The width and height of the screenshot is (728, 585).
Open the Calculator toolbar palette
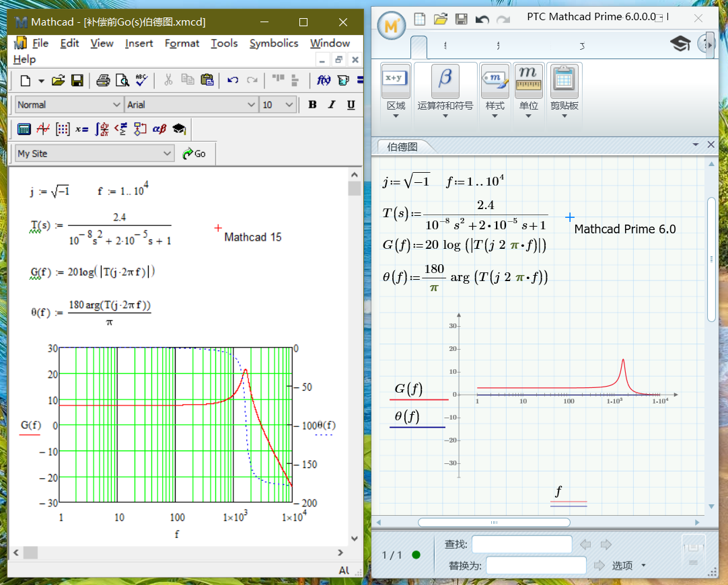click(x=24, y=129)
